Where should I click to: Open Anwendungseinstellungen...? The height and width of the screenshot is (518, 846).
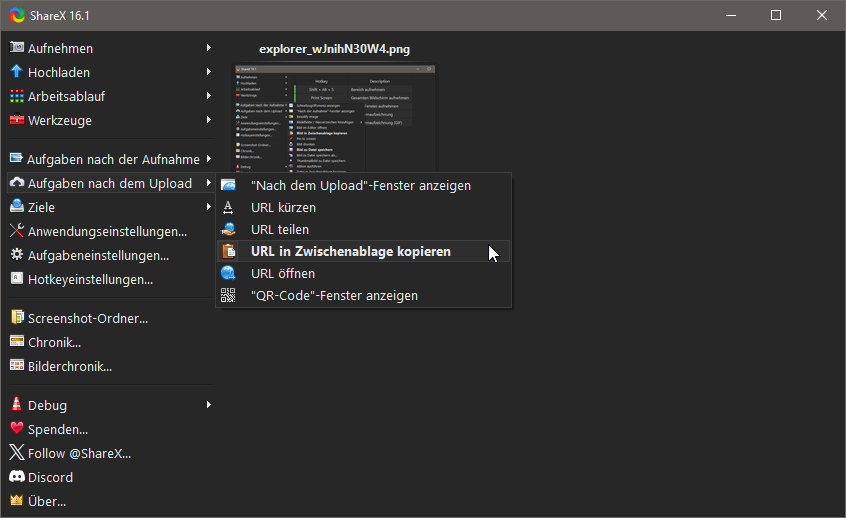111,231
